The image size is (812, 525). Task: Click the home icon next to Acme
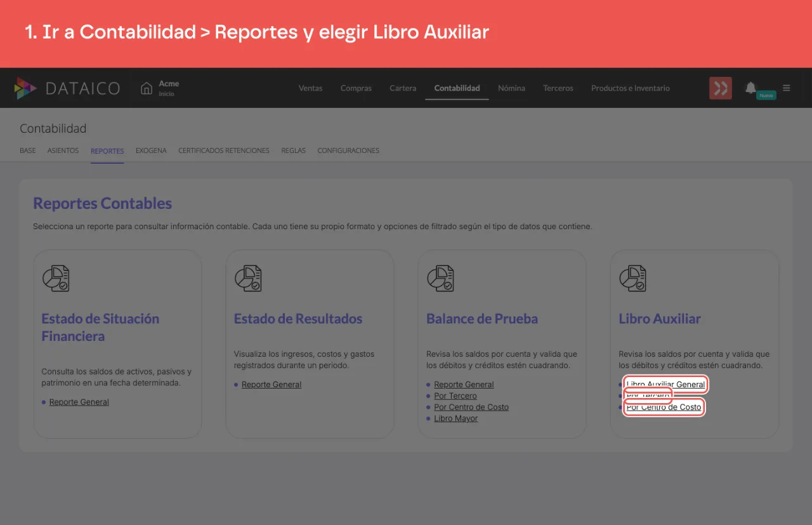coord(147,88)
